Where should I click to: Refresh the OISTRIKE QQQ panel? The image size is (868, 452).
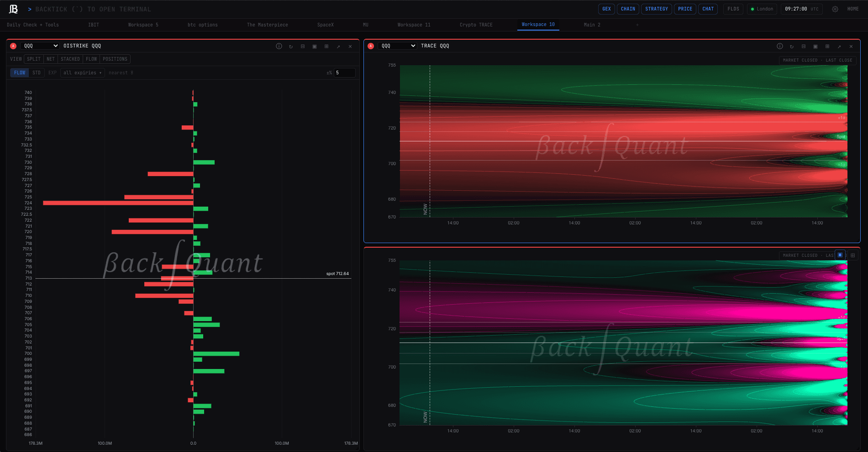click(x=291, y=46)
